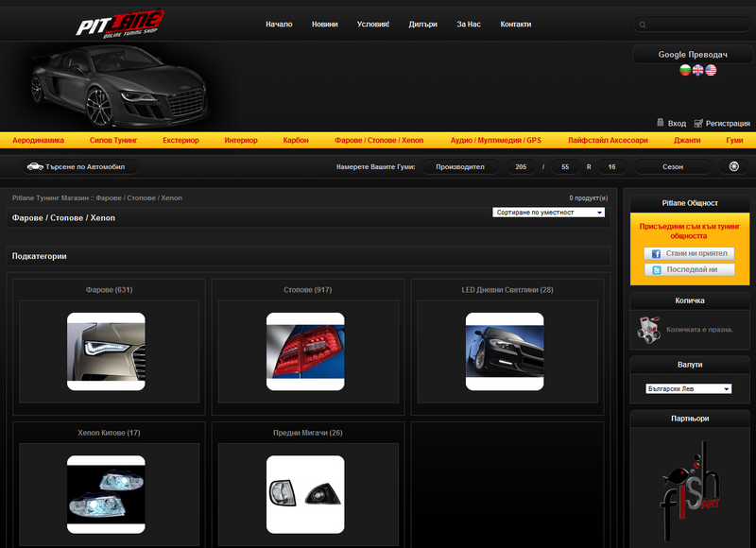Click the registration form icon
Screen dimensions: 756x548
[x=698, y=124]
